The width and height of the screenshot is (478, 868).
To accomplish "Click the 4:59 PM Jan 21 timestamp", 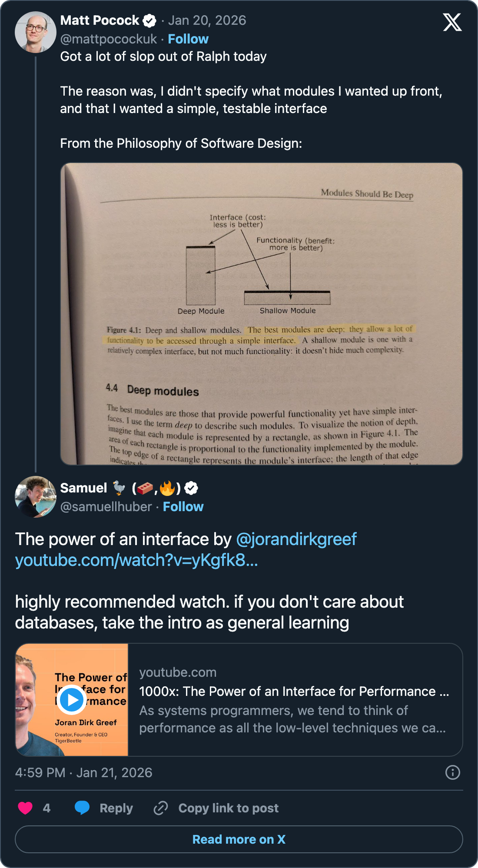I will click(x=83, y=772).
